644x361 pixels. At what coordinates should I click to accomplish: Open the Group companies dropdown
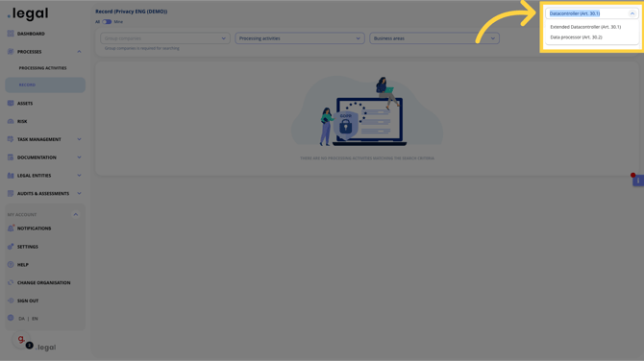point(165,38)
